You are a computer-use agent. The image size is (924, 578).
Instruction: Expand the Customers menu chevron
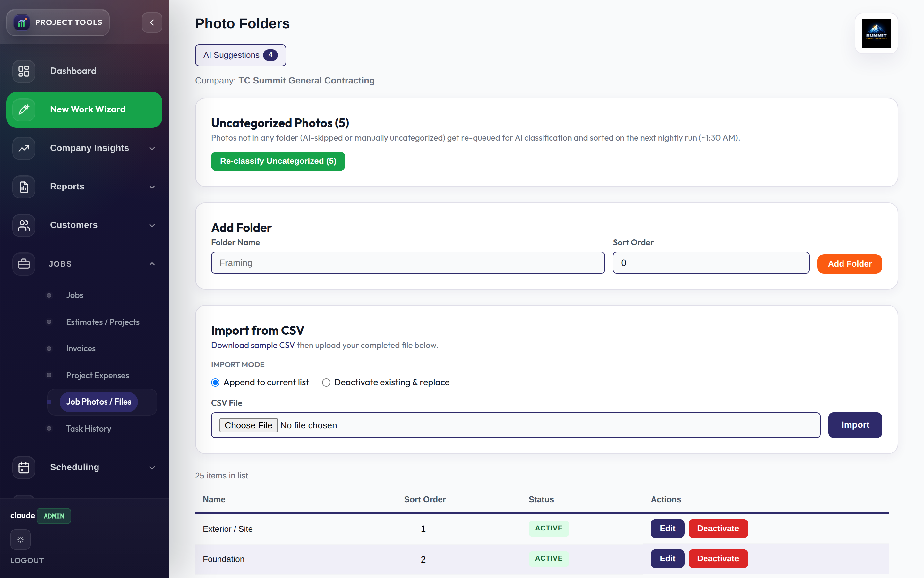click(x=152, y=225)
